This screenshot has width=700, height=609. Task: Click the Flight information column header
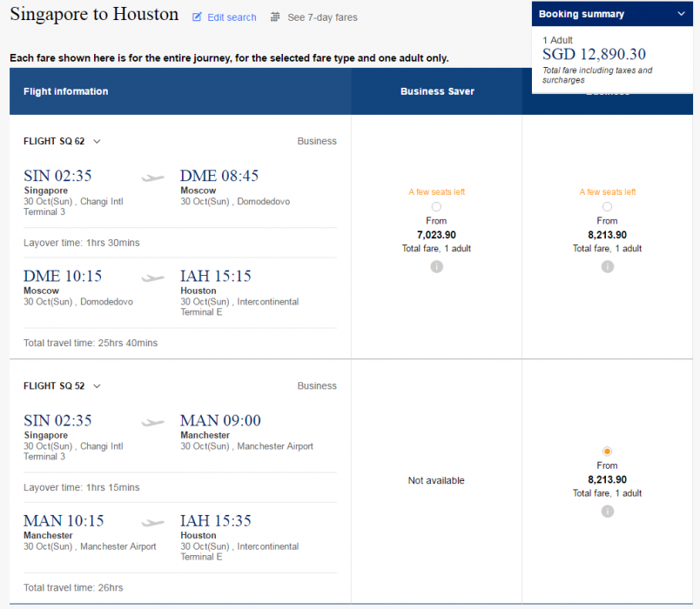click(66, 91)
